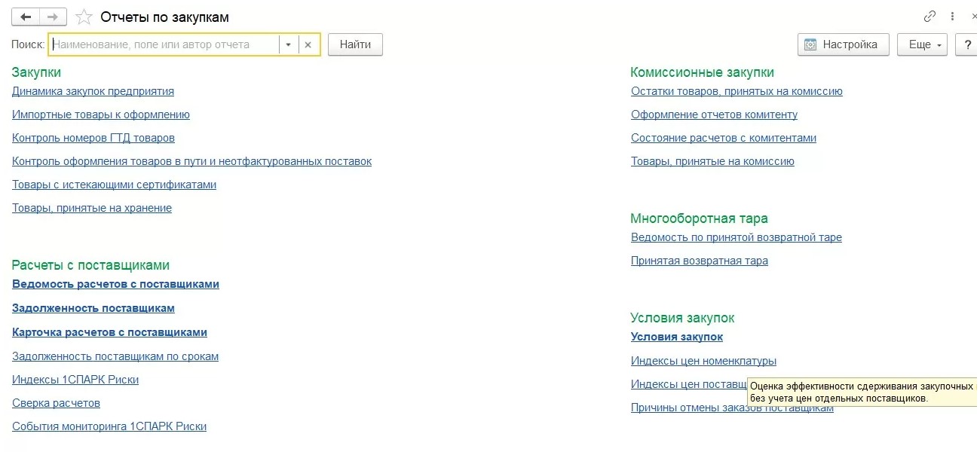This screenshot has height=452, width=980.
Task: Focus the report search input field
Action: (164, 44)
